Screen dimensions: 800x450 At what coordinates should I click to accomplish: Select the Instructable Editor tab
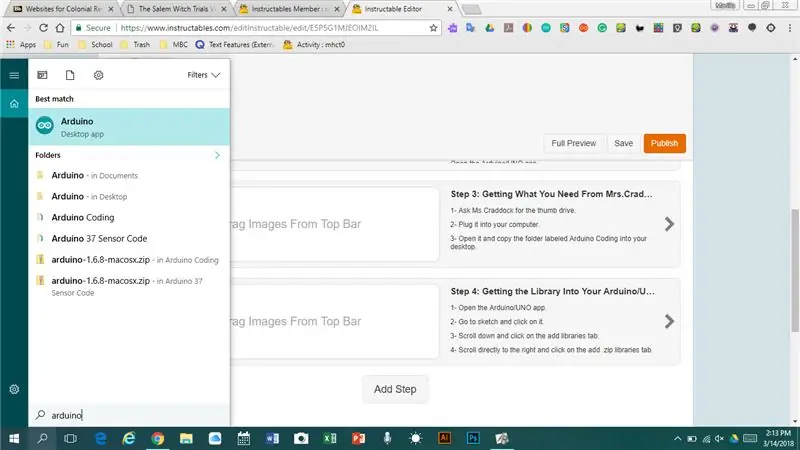click(401, 9)
